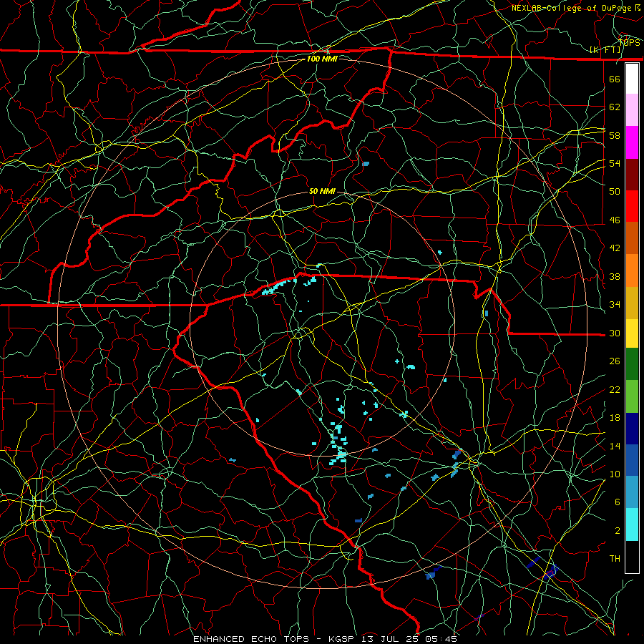Viewport: 644px width, 644px height.
Task: Click the bright red legend swatch
Action: click(x=632, y=206)
